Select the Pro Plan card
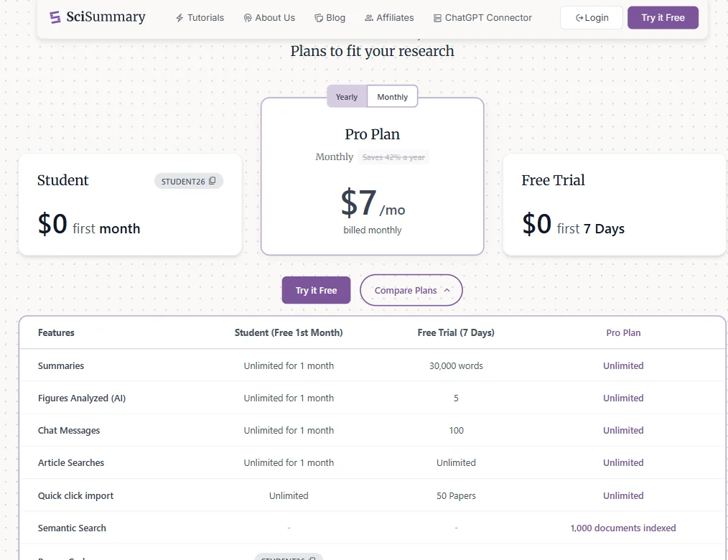 373,177
